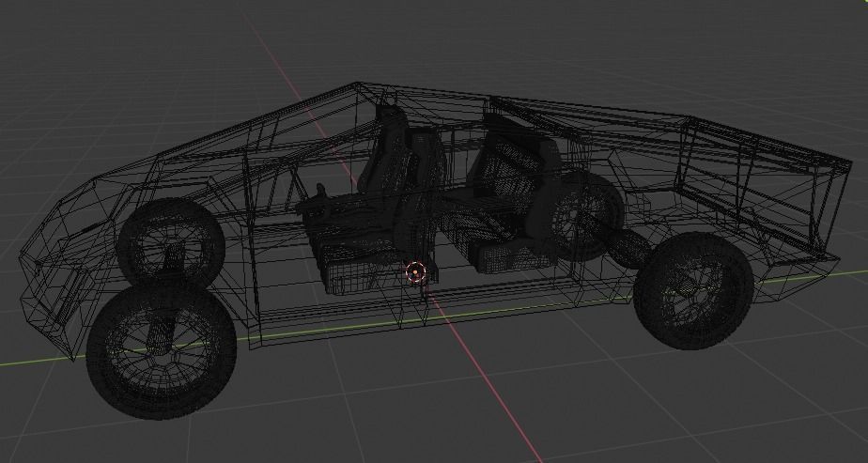868x463 pixels.
Task: Select the rear wheel on the near side
Action: pyautogui.click(x=693, y=291)
